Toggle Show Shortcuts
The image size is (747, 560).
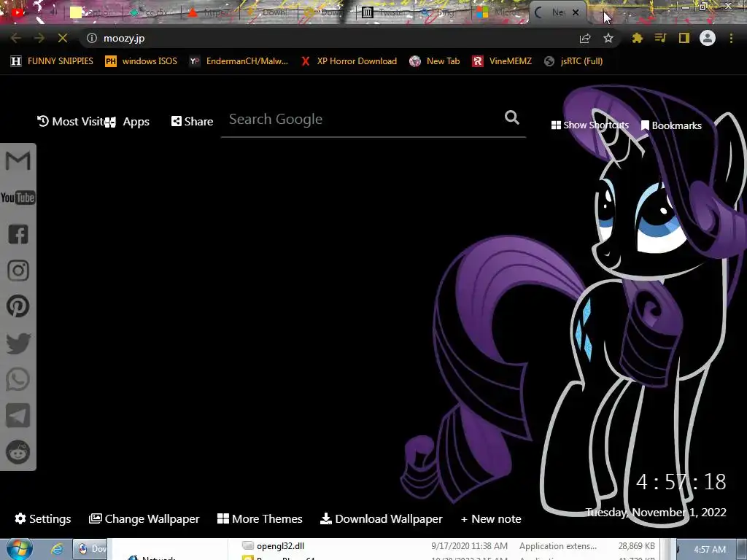pos(589,125)
